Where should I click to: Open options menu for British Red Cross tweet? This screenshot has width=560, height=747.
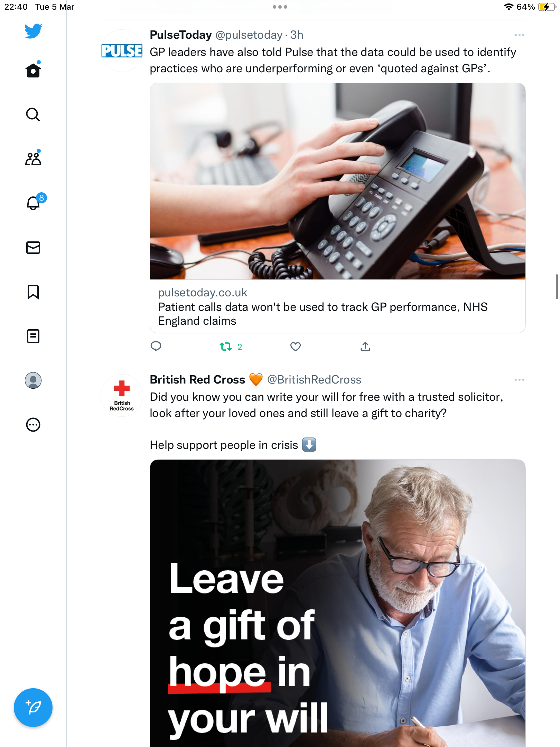click(519, 380)
